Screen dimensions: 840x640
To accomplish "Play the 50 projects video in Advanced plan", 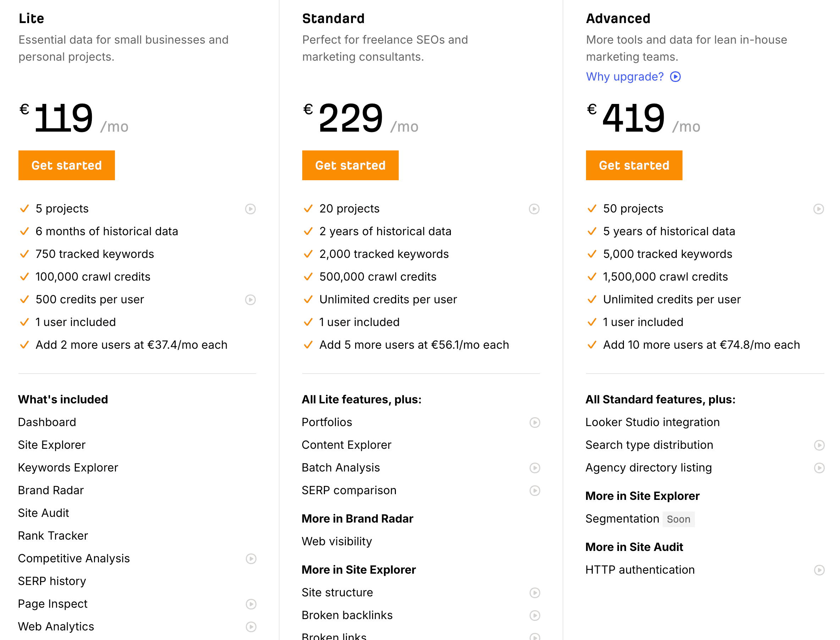I will 818,209.
